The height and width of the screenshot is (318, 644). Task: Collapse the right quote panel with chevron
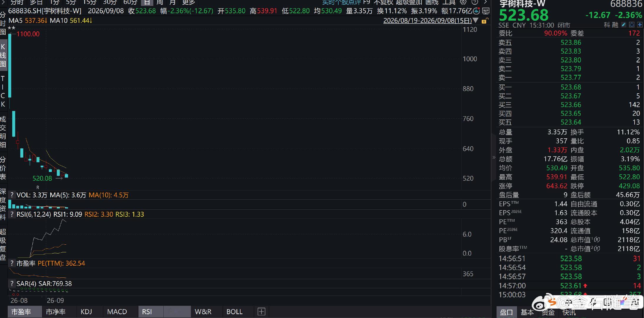pyautogui.click(x=494, y=158)
